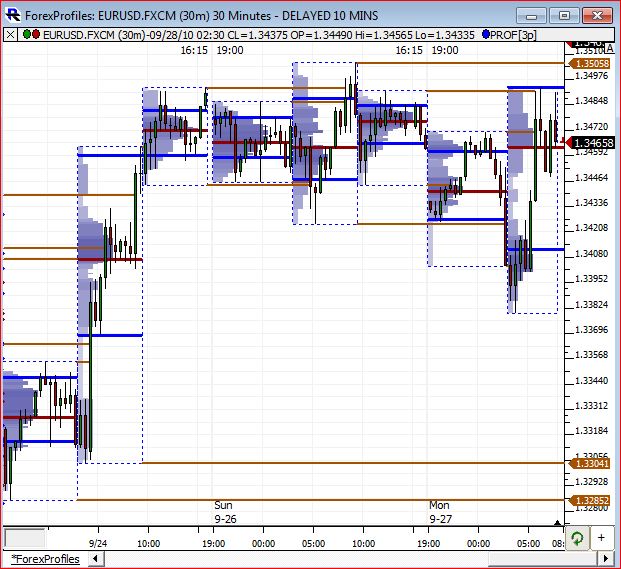Click the 1.33952 price axis label

pos(591,278)
